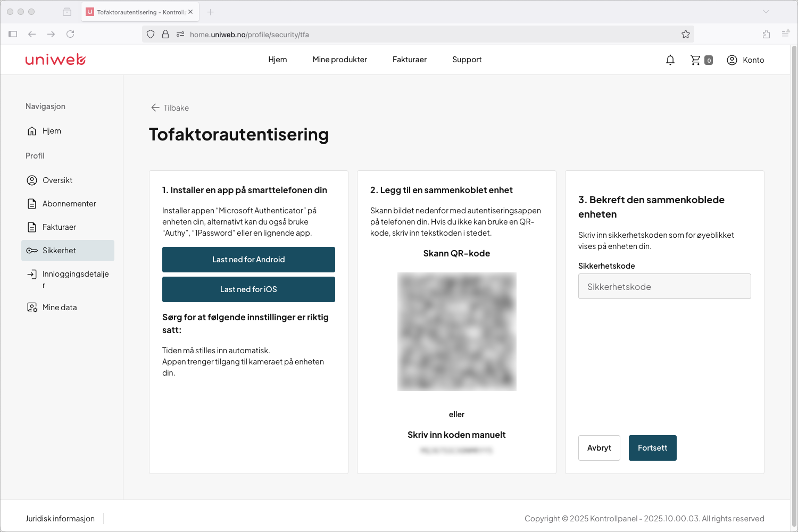Open Fakturaer in the top menu

410,60
